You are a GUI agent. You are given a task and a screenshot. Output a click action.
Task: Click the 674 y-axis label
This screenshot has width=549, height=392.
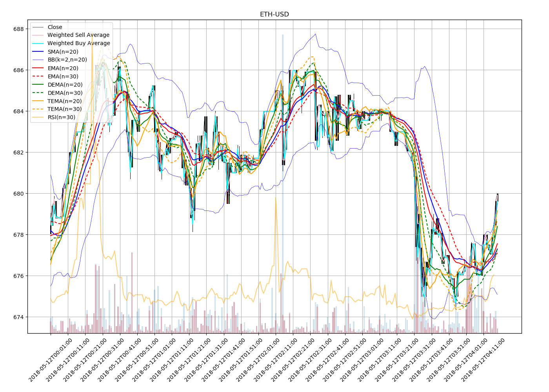tap(18, 317)
